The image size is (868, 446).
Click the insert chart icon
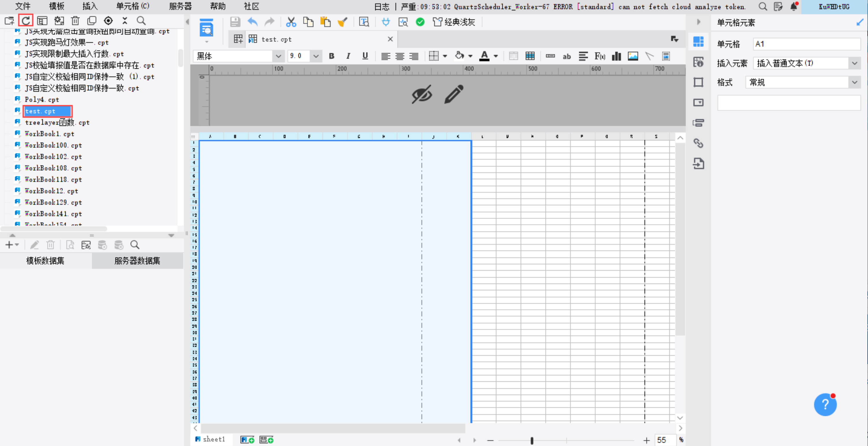[616, 56]
